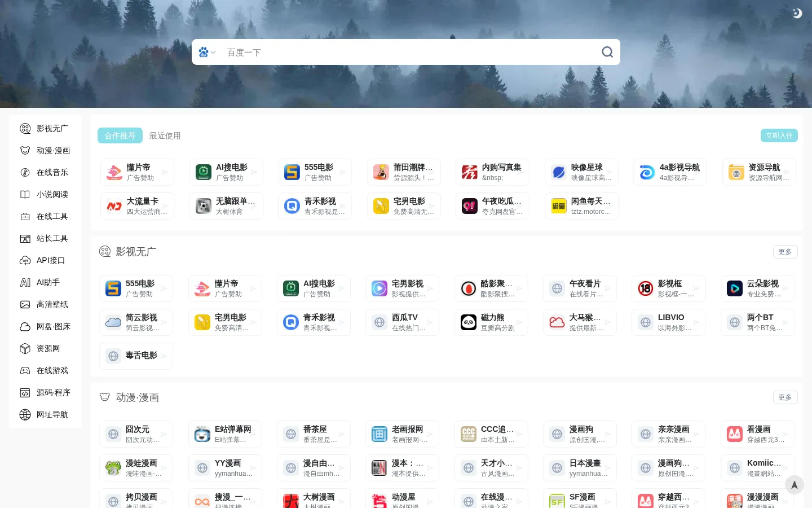Click the 资源网 cube icon

click(25, 348)
